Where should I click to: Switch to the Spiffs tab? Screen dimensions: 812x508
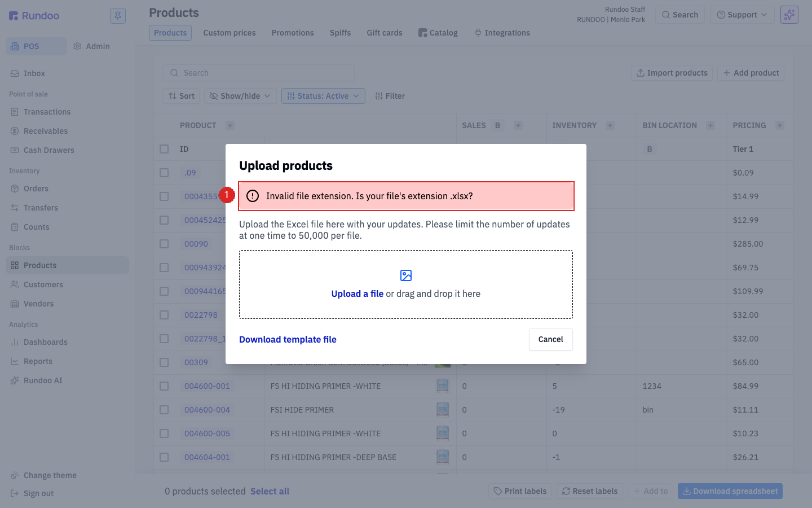(341, 33)
